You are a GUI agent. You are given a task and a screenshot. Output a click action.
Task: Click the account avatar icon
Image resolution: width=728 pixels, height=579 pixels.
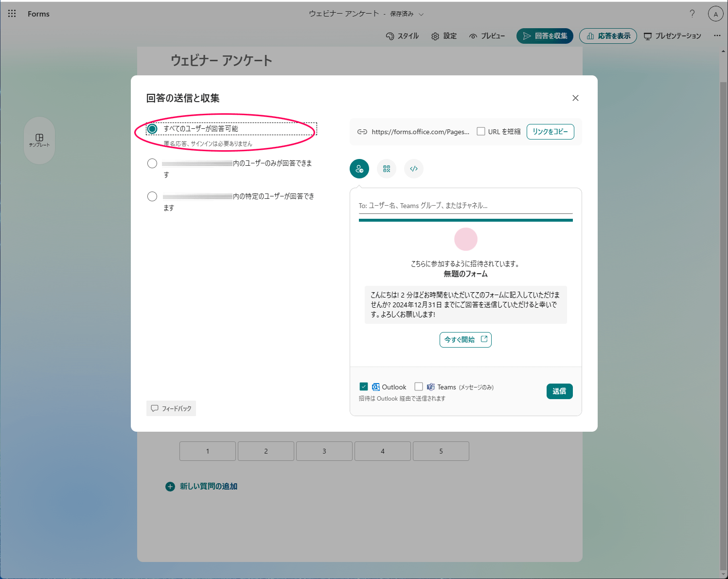(715, 14)
